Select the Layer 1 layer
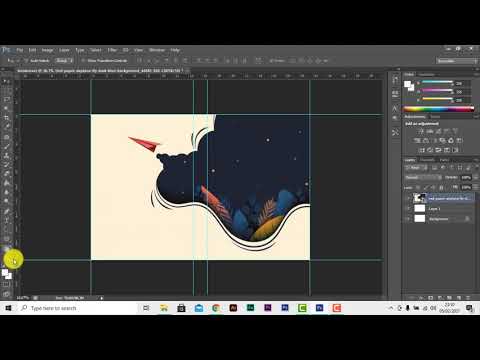The image size is (480, 360). (x=439, y=209)
